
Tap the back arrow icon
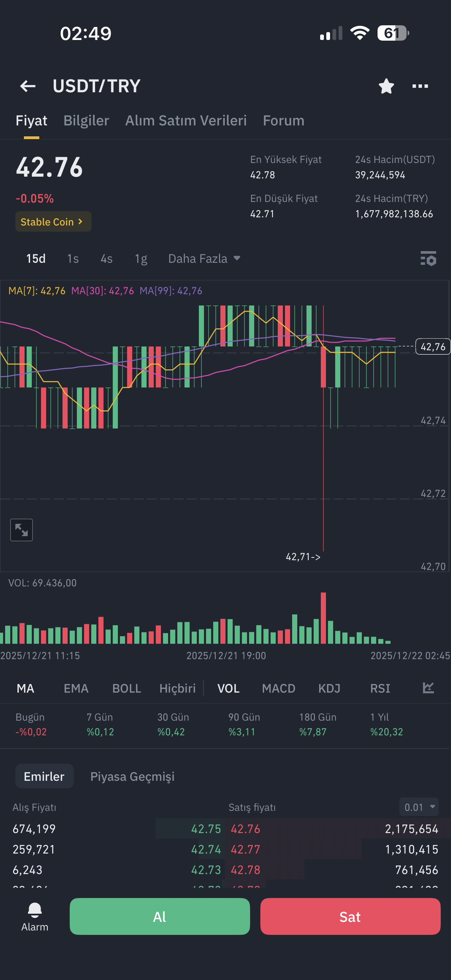[x=28, y=86]
